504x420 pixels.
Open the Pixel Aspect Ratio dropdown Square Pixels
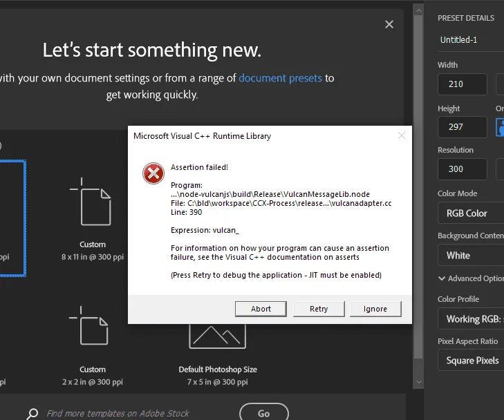(x=471, y=361)
